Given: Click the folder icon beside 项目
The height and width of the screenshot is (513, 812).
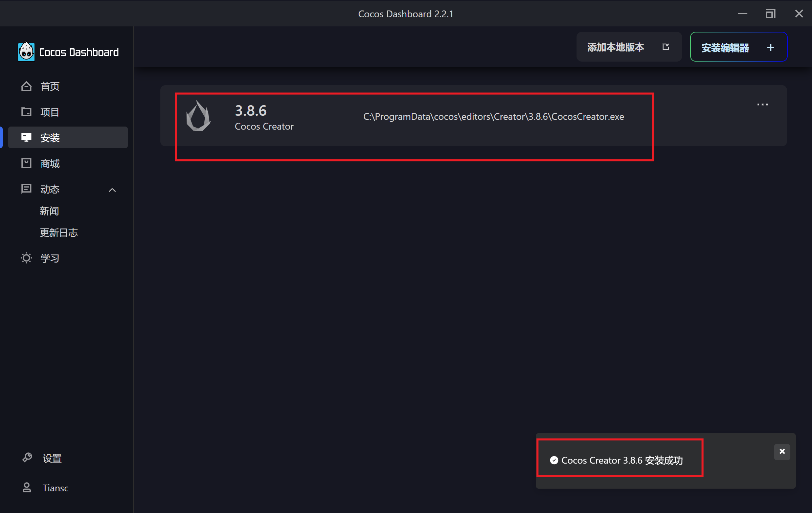Looking at the screenshot, I should pos(26,112).
